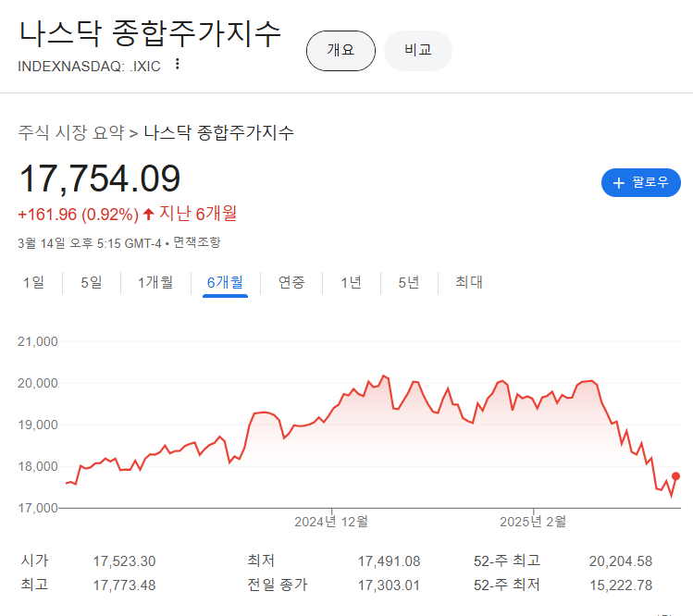The width and height of the screenshot is (693, 616).
Task: Click the 2024년 12월 axis label
Action: point(331,522)
